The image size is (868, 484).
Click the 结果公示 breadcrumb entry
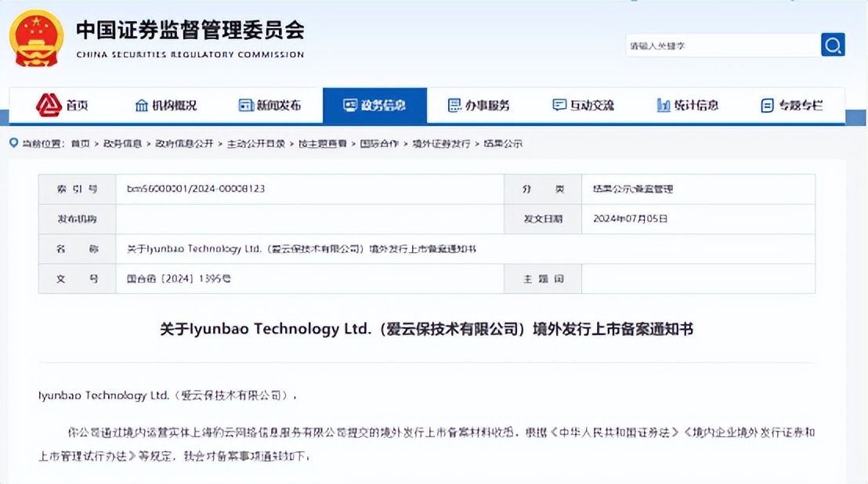(x=503, y=144)
